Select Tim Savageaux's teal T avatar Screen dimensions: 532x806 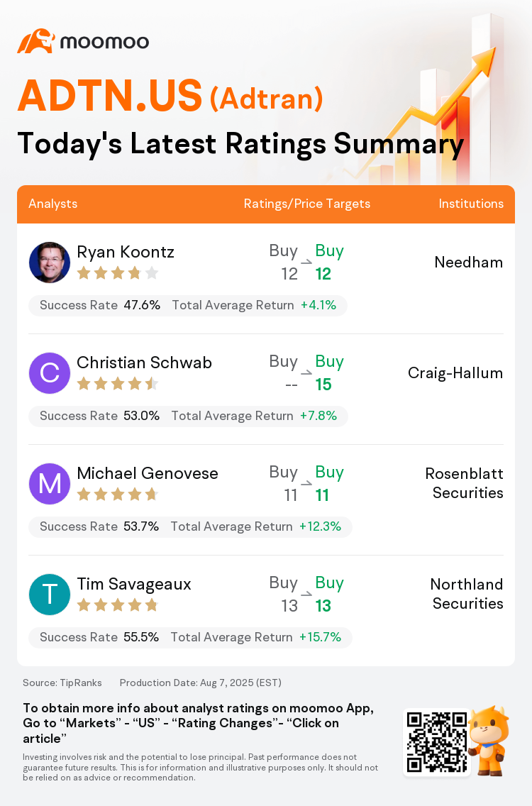(x=50, y=595)
